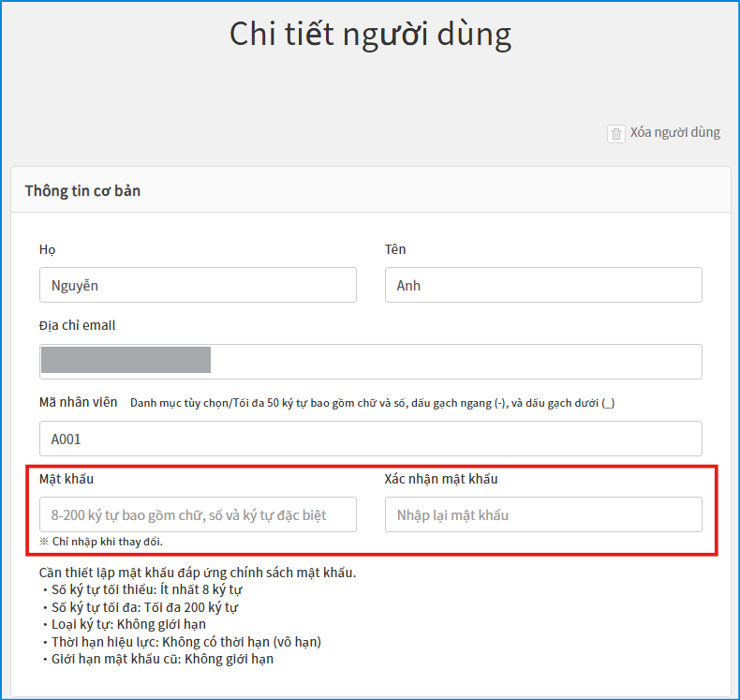The height and width of the screenshot is (700, 740).
Task: Click the "Xác nhận mật khẩu" label
Action: click(441, 479)
